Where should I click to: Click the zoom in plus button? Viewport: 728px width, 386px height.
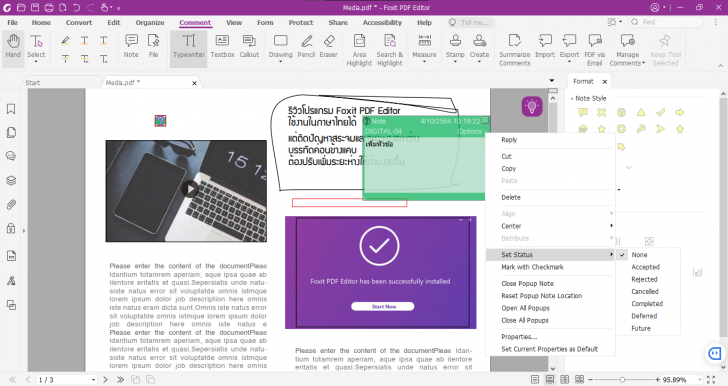coord(657,379)
